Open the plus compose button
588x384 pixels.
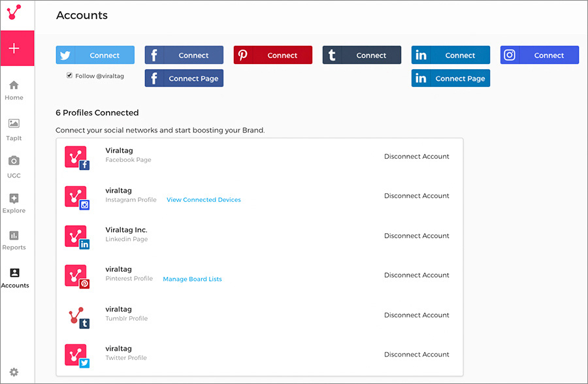17,48
